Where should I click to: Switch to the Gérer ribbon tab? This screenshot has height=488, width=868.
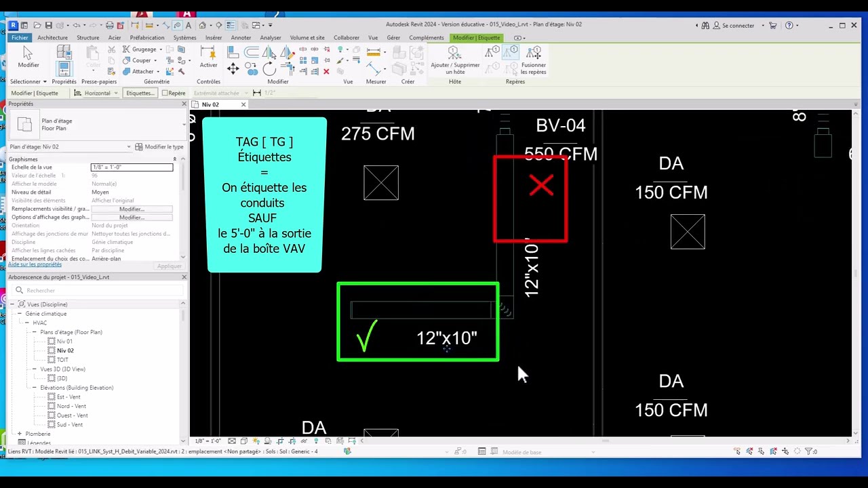pos(393,37)
